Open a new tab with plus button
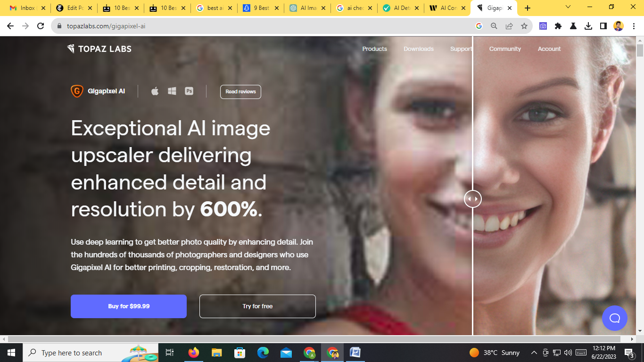This screenshot has width=644, height=362. (x=528, y=8)
